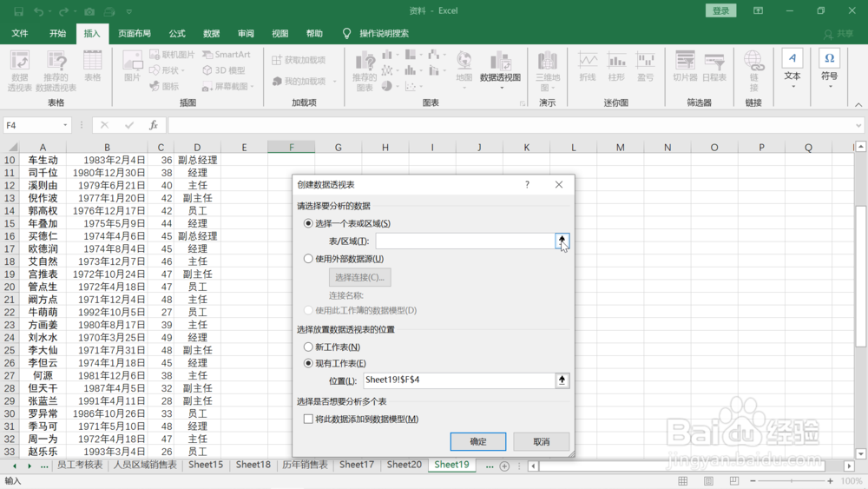
Task: Switch to the Home ribbon tab
Action: (x=57, y=33)
